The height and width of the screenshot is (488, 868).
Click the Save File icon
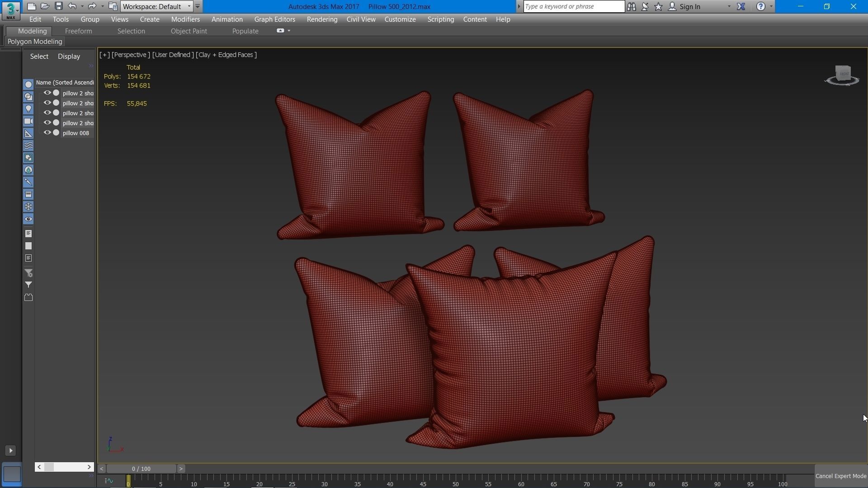pos(58,6)
